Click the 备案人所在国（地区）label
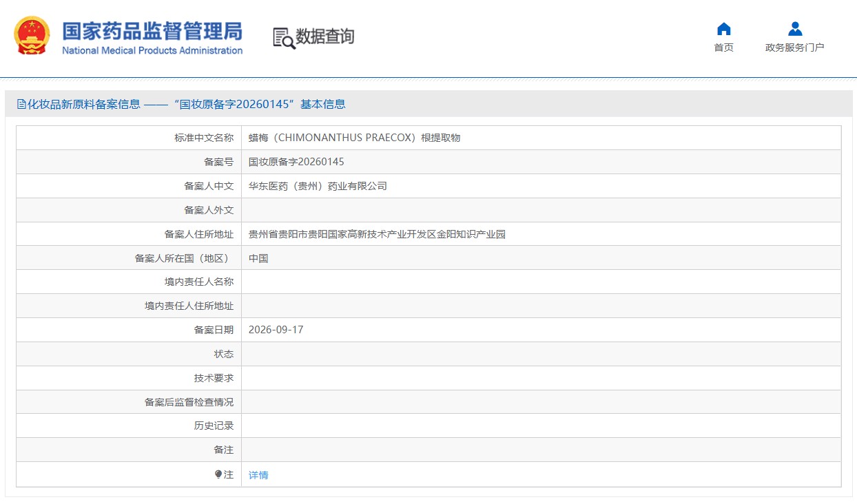Screen dimensions: 857x504 [x=184, y=258]
